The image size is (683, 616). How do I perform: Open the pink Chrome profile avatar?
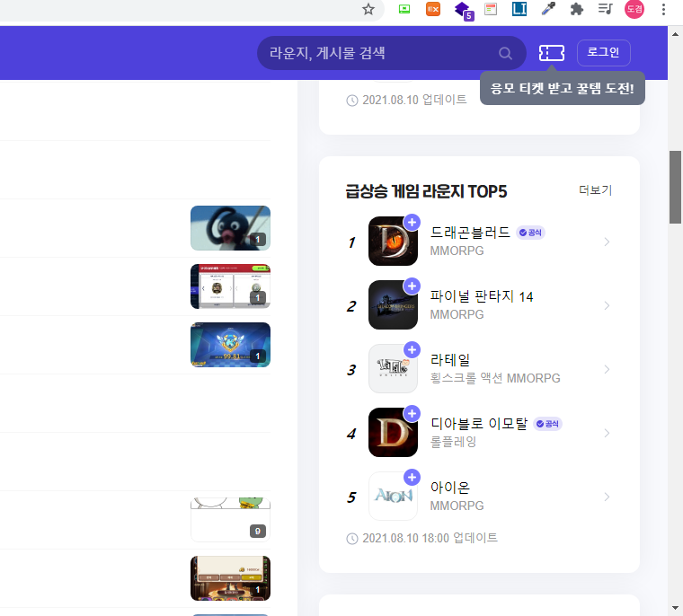coord(634,9)
